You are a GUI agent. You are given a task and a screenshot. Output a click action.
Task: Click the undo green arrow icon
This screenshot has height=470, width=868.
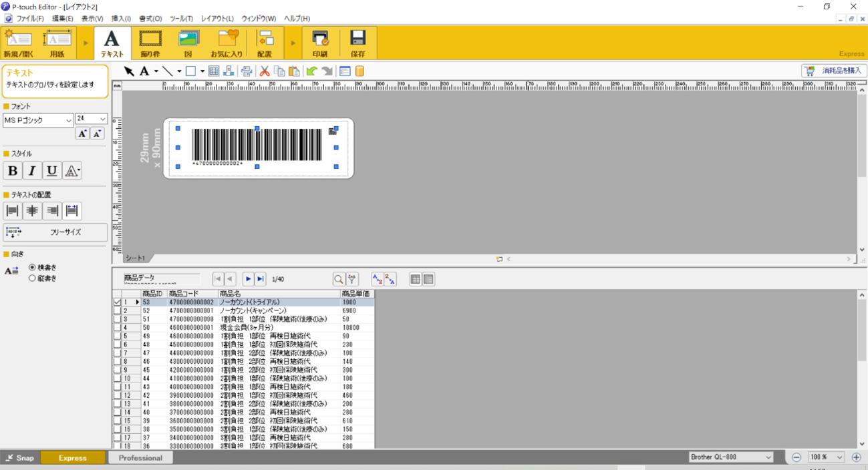(x=311, y=71)
